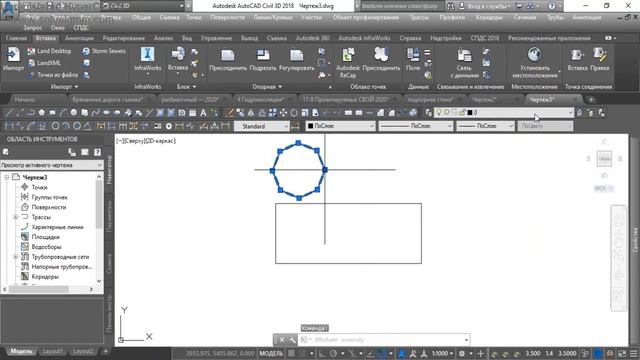Add a new drawing tab with plus

pyautogui.click(x=591, y=100)
